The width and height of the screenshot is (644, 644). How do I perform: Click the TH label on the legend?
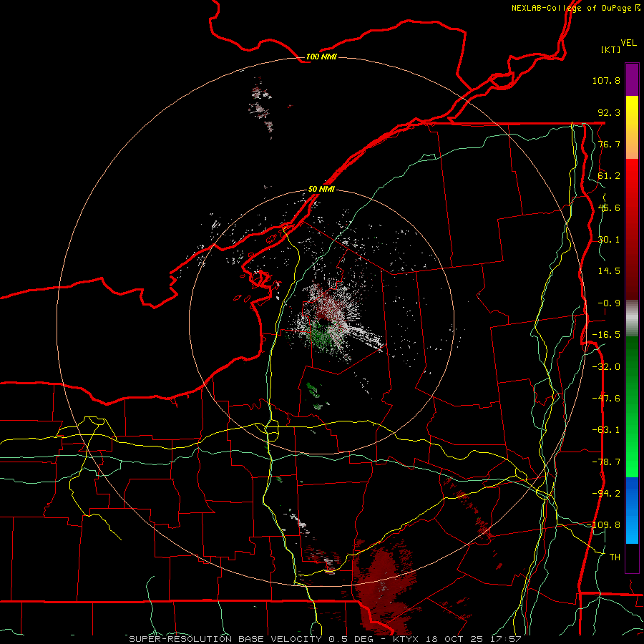pos(615,557)
